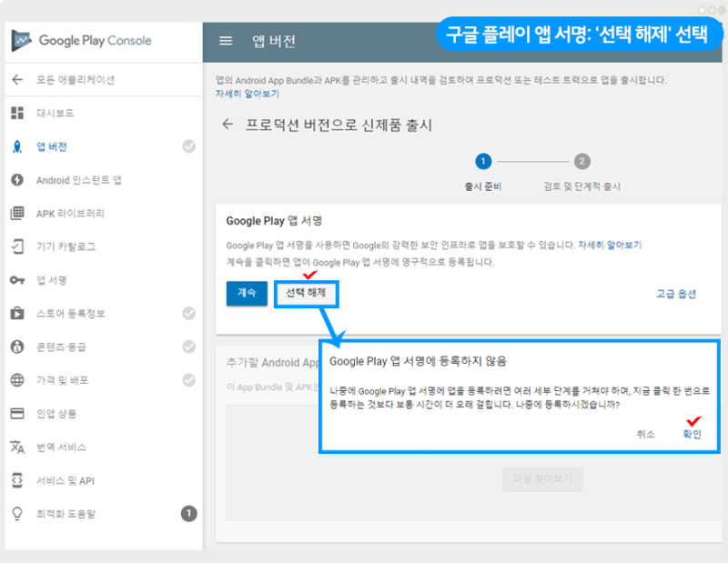Click the 서비스 및 API icon

click(17, 480)
